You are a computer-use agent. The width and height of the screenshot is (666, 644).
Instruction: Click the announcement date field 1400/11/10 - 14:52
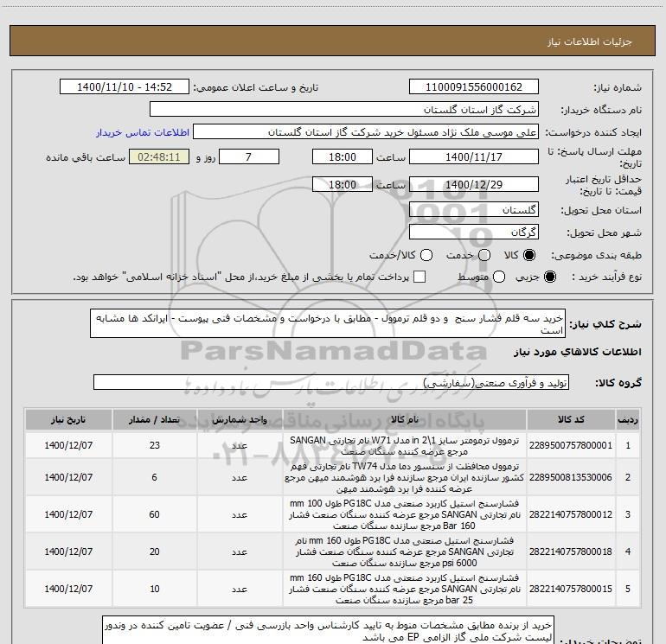coord(125,87)
